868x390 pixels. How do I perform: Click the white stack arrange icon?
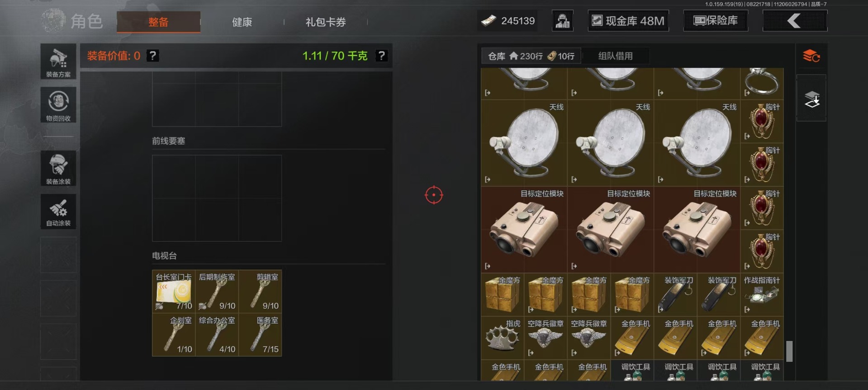(x=812, y=99)
